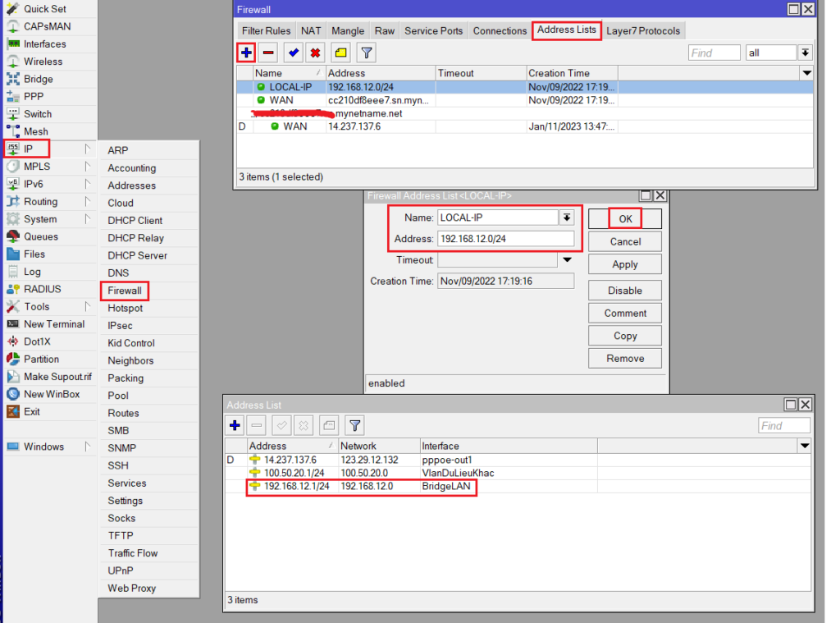The width and height of the screenshot is (840, 623).
Task: Open the filter funnel in Firewall toolbar
Action: (366, 53)
